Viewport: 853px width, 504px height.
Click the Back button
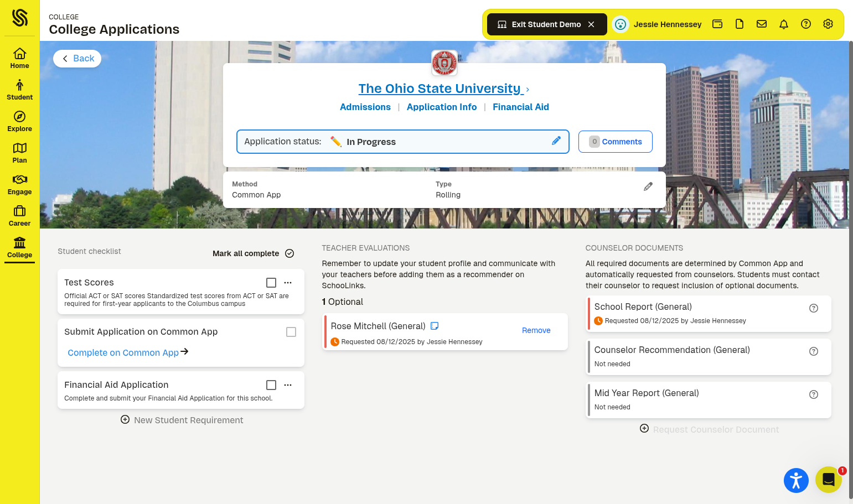coord(77,59)
